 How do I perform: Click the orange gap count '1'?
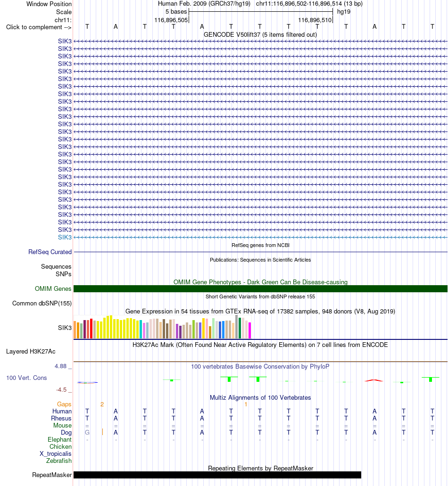246,404
